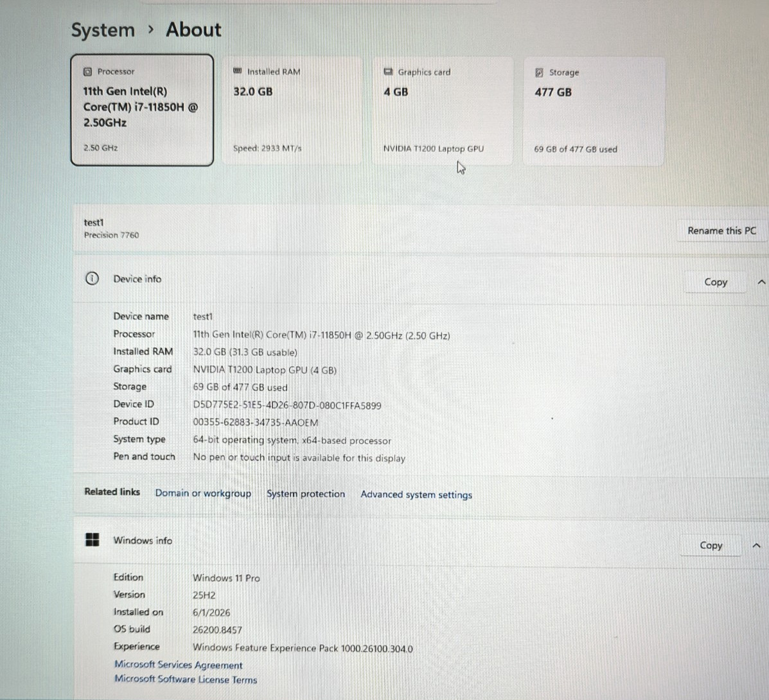Select the Graphics card summary card
The image size is (769, 700).
(x=443, y=111)
